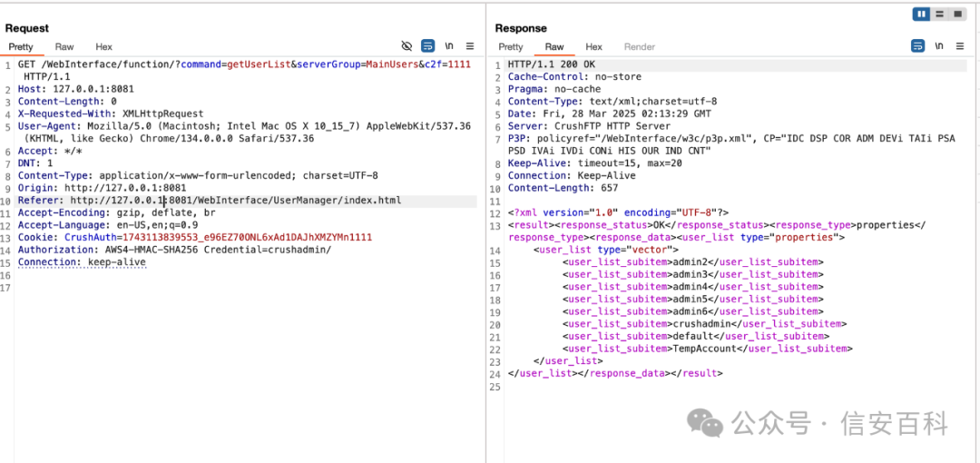
Task: Click the Pragma: no-cache line
Action: click(554, 89)
